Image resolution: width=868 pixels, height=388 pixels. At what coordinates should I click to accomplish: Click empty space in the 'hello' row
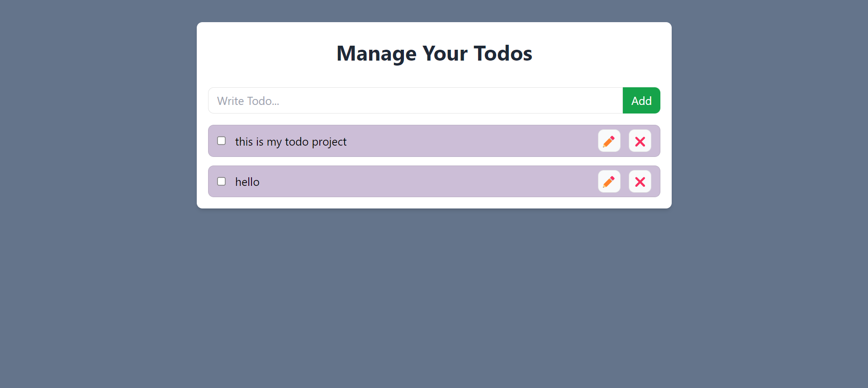pos(425,181)
